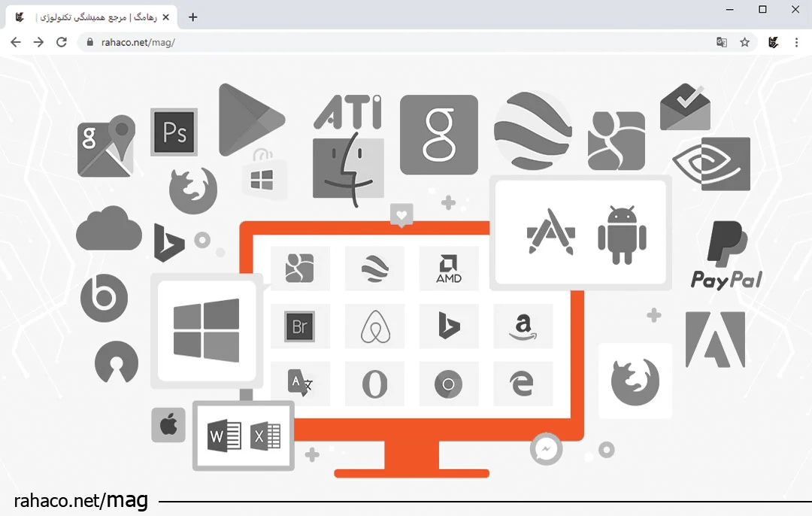Click the Amazon logo tile
This screenshot has height=516, width=812.
(523, 326)
